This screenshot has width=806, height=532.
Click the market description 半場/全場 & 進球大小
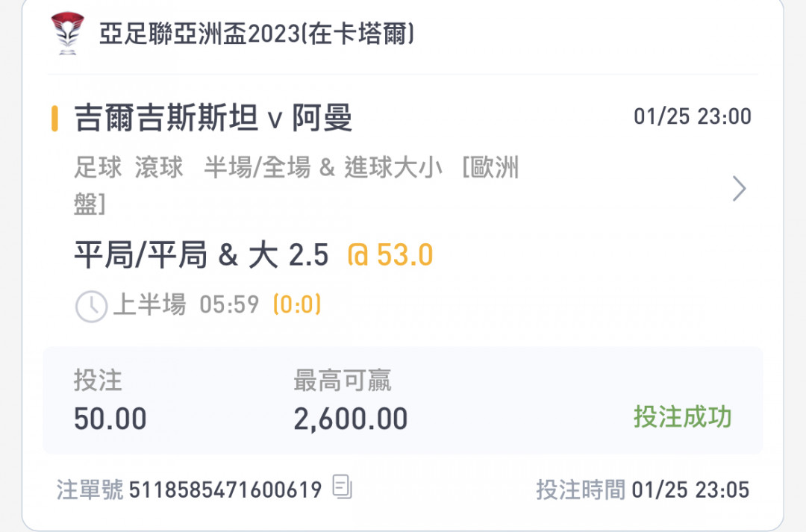click(x=323, y=168)
